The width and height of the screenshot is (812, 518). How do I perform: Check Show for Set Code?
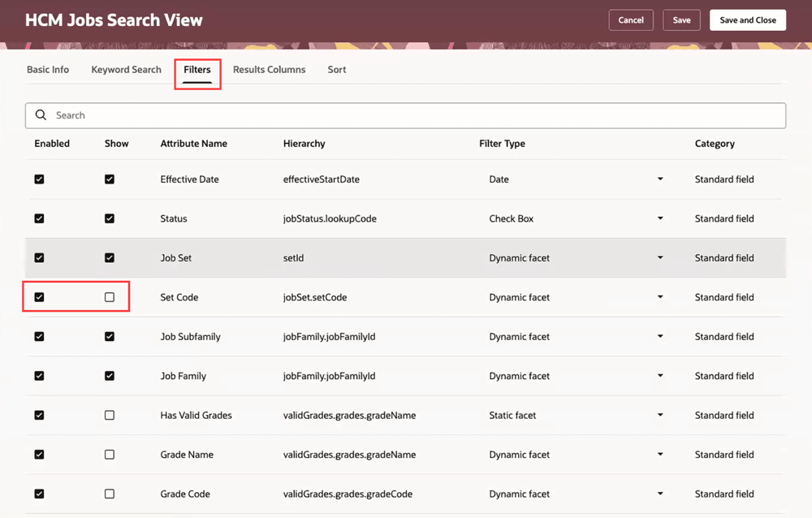pyautogui.click(x=110, y=297)
